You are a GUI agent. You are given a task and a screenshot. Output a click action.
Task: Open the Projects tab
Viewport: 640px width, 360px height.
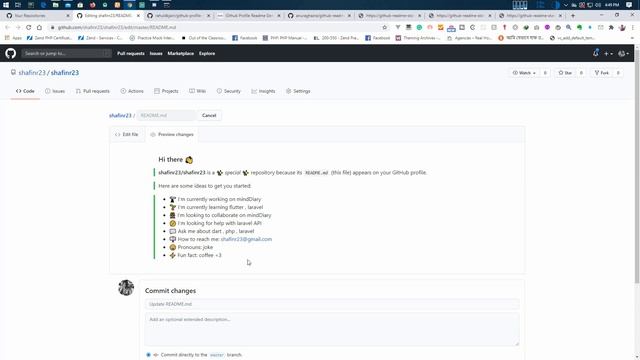[166, 91]
